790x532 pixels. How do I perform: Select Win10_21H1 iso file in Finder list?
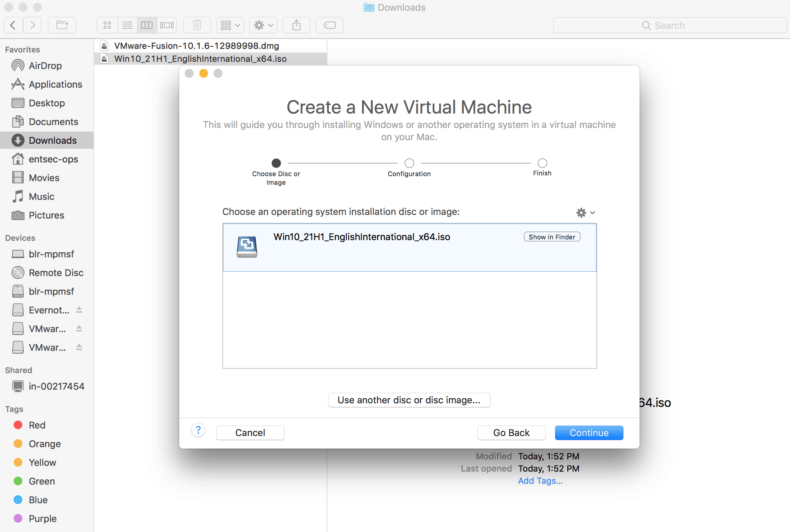[x=210, y=59]
